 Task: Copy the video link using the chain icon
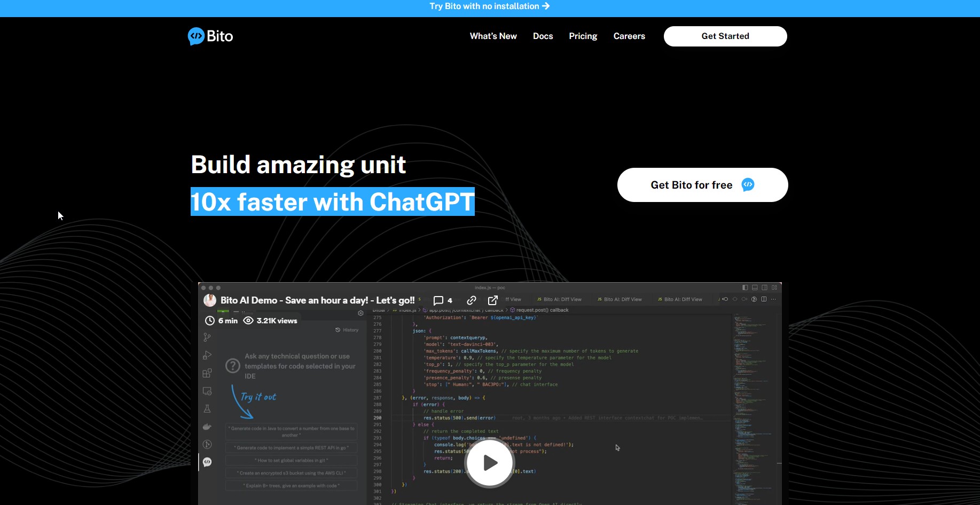point(471,300)
